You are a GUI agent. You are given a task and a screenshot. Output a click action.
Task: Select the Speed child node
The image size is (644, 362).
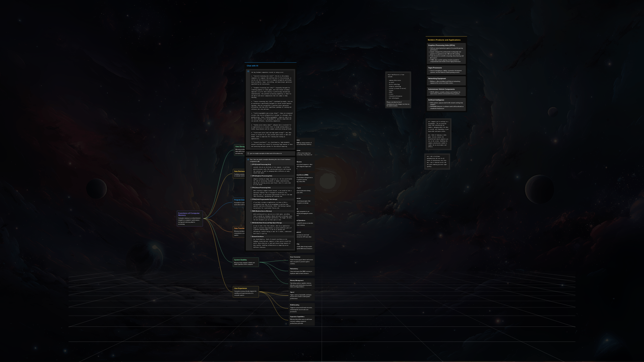point(302,295)
